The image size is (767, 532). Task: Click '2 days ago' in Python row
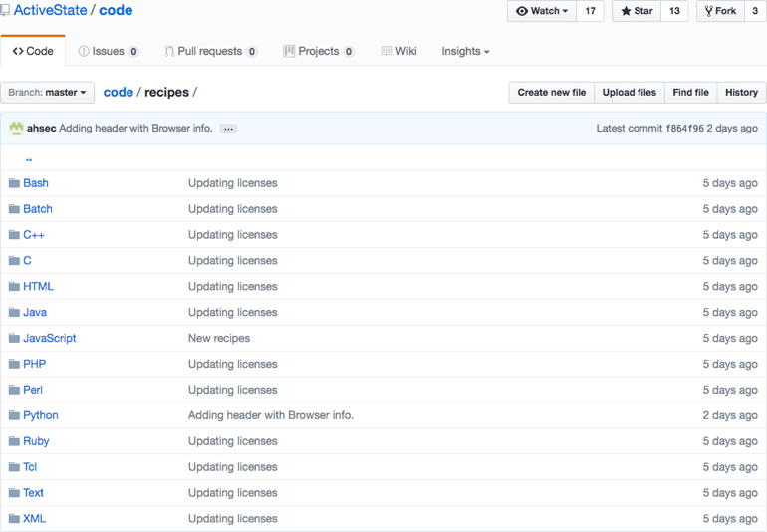tap(730, 415)
